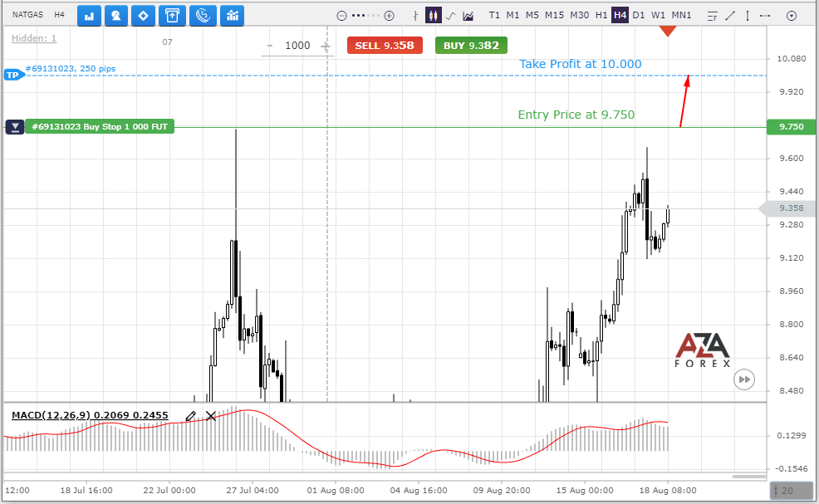Select the vertical line drawing tool
The height and width of the screenshot is (504, 819).
pos(748,16)
